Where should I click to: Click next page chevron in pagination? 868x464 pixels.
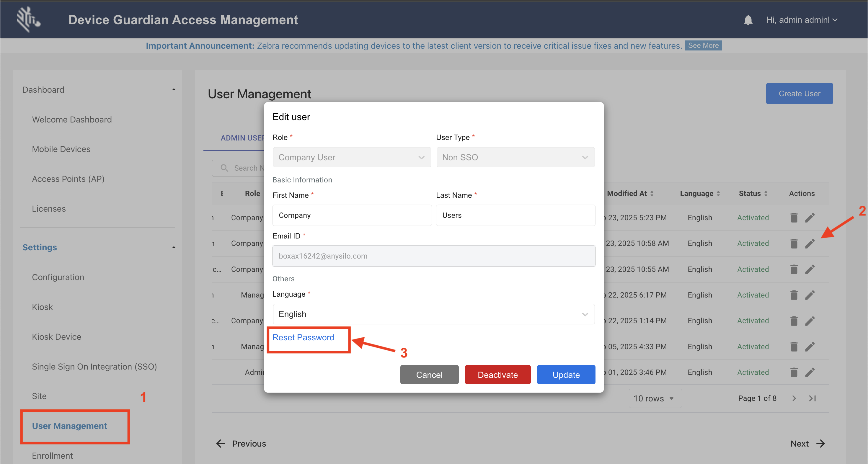coord(794,398)
